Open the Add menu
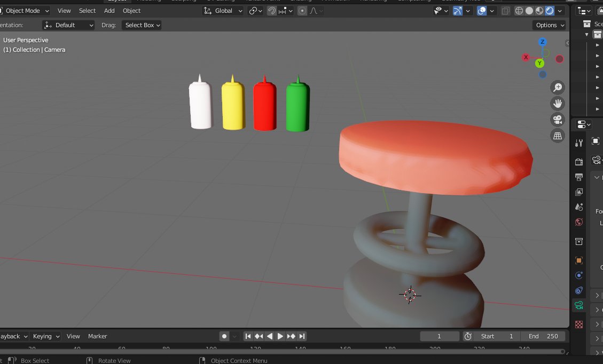 (109, 11)
